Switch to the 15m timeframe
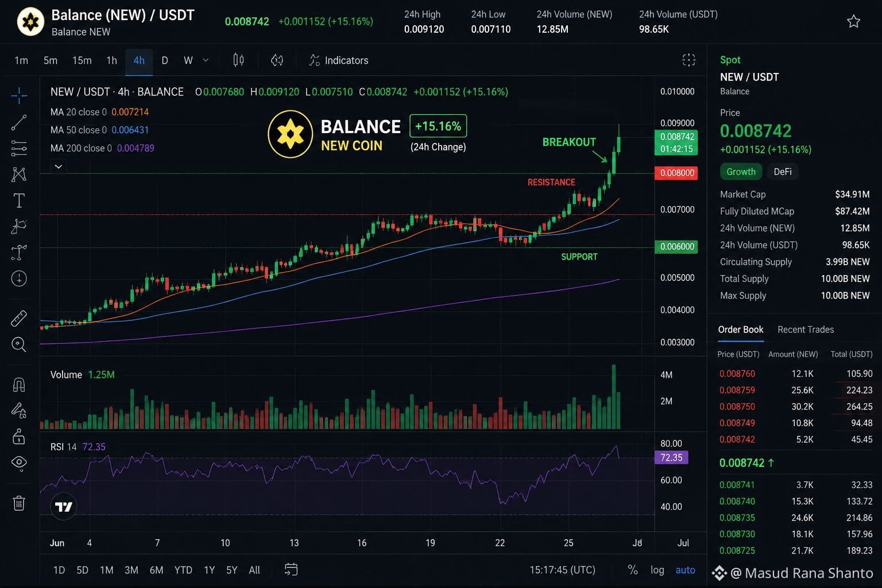 click(82, 60)
